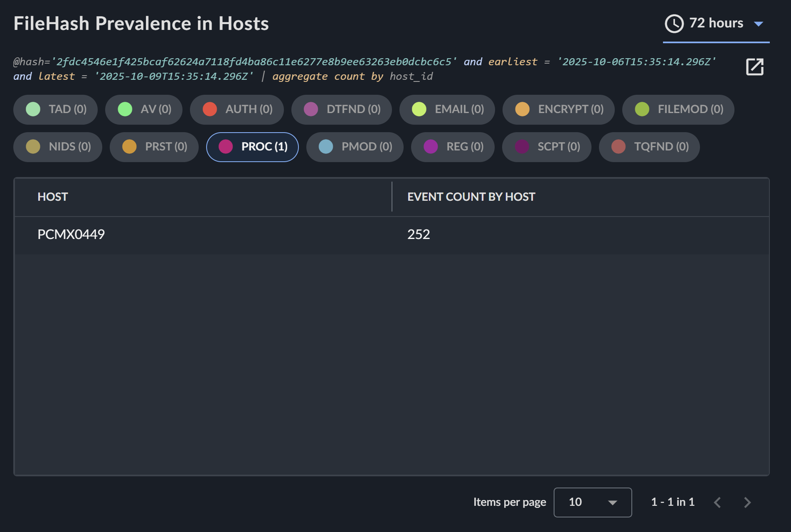Sort by the HOST column header
This screenshot has height=532, width=791.
tap(53, 197)
